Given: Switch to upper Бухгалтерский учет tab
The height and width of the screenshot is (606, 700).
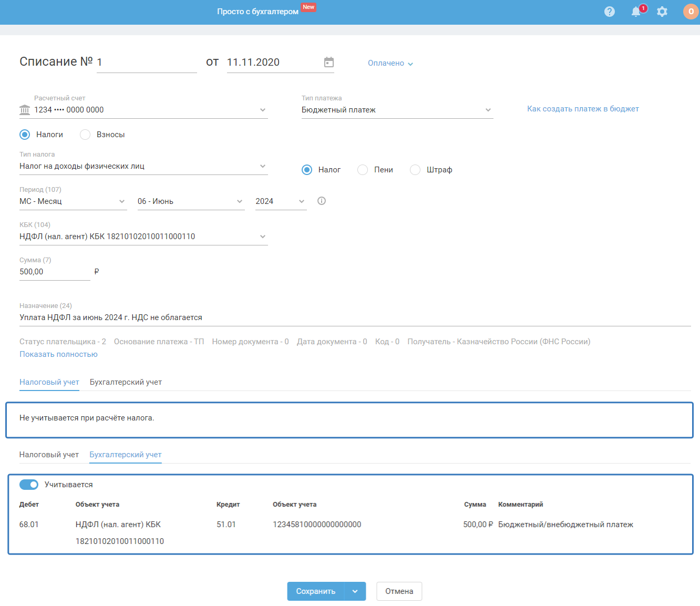Looking at the screenshot, I should (126, 382).
